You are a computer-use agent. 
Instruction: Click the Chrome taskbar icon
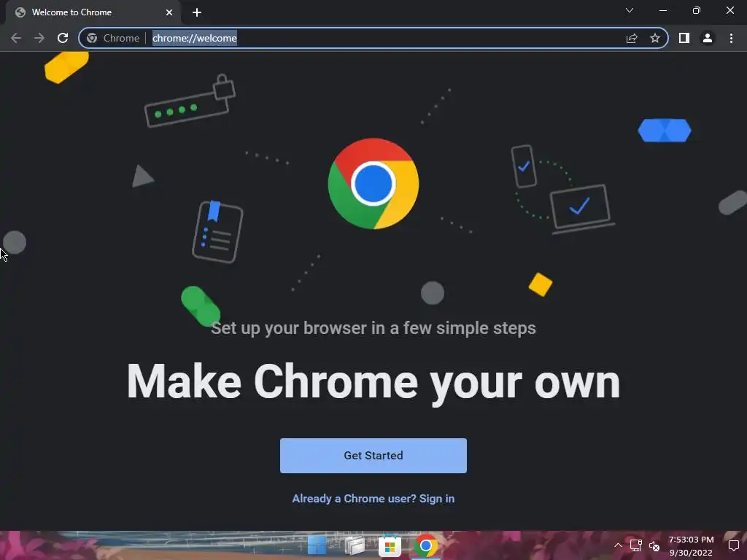coord(426,545)
